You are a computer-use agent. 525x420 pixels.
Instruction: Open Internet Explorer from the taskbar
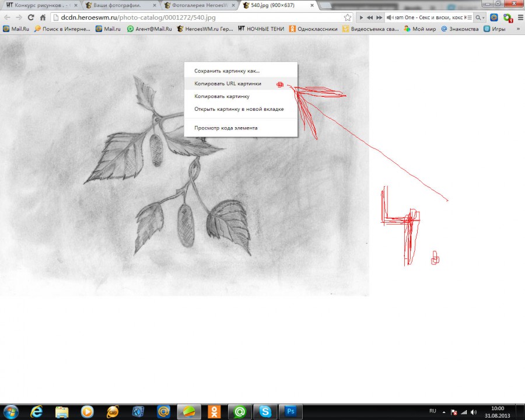coord(37,411)
